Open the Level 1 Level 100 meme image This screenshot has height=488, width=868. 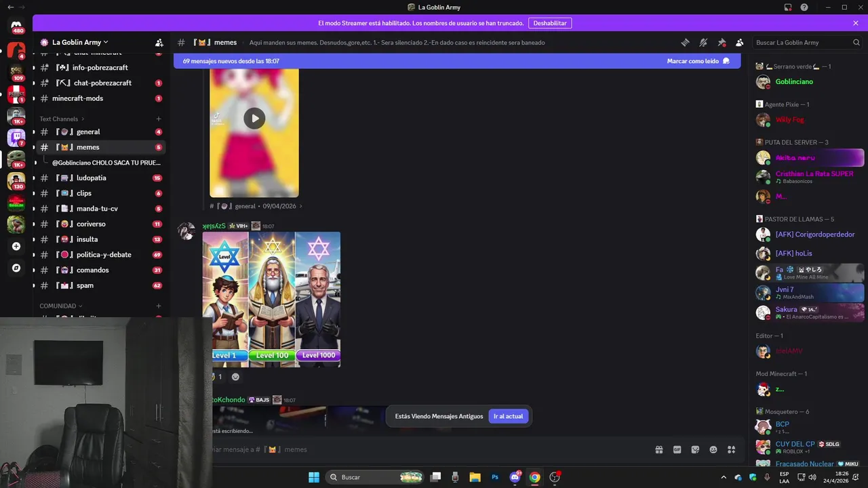271,300
